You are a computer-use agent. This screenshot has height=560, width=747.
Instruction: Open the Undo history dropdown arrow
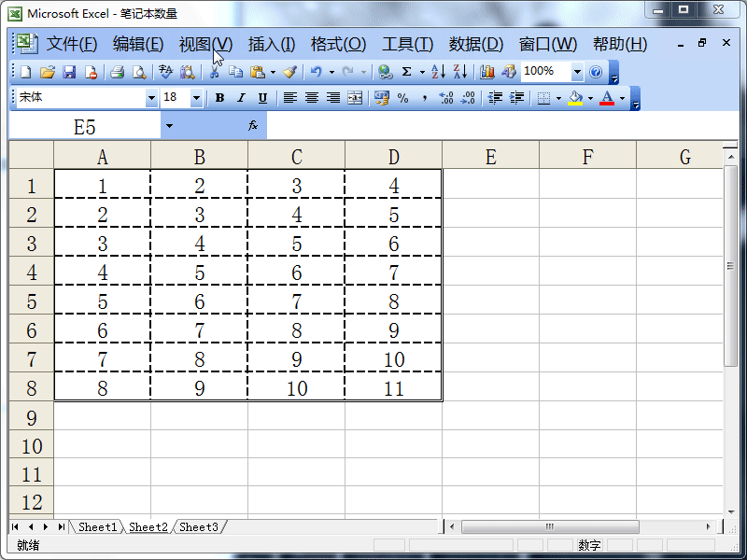click(331, 73)
